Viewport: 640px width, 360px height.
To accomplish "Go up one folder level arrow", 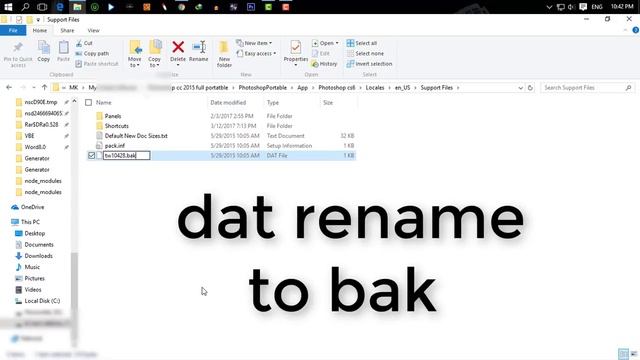I will tap(44, 88).
